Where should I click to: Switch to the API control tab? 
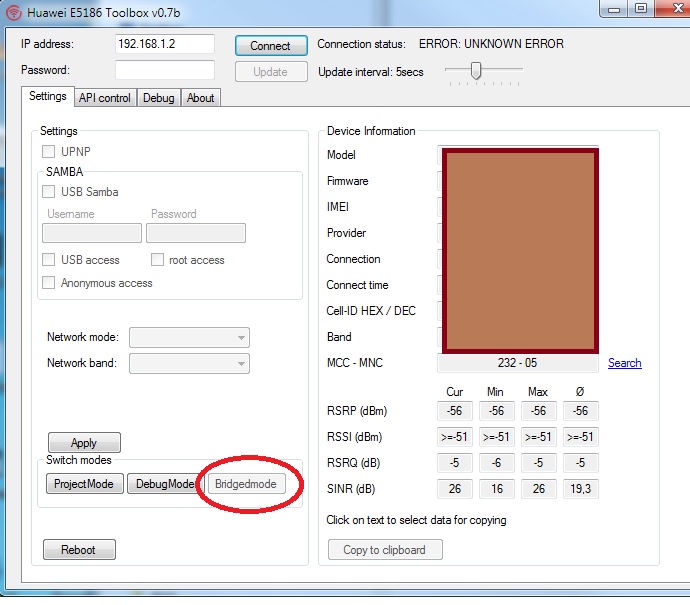105,98
